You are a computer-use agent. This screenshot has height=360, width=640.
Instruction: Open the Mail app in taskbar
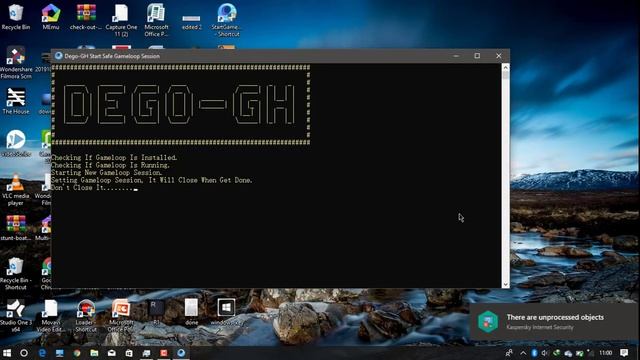pos(112,353)
